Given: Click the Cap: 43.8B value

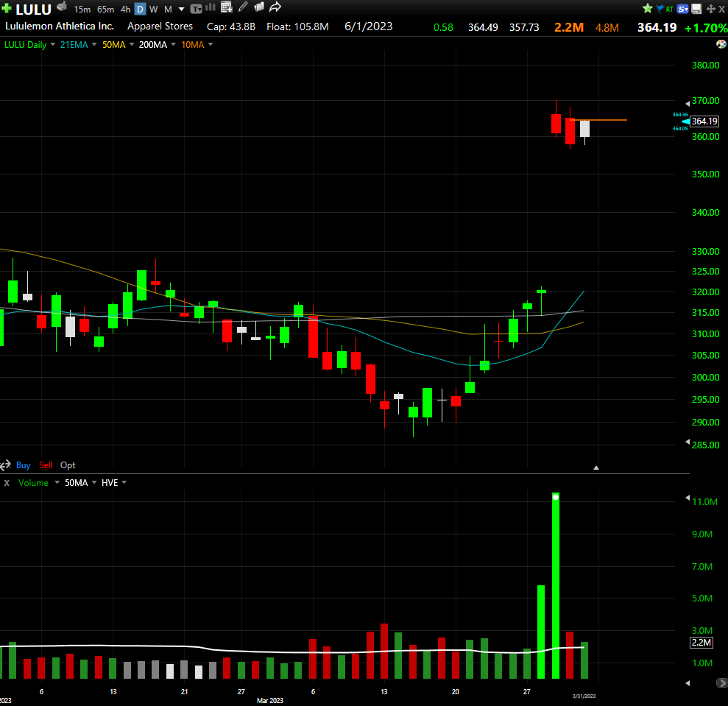Looking at the screenshot, I should point(230,27).
